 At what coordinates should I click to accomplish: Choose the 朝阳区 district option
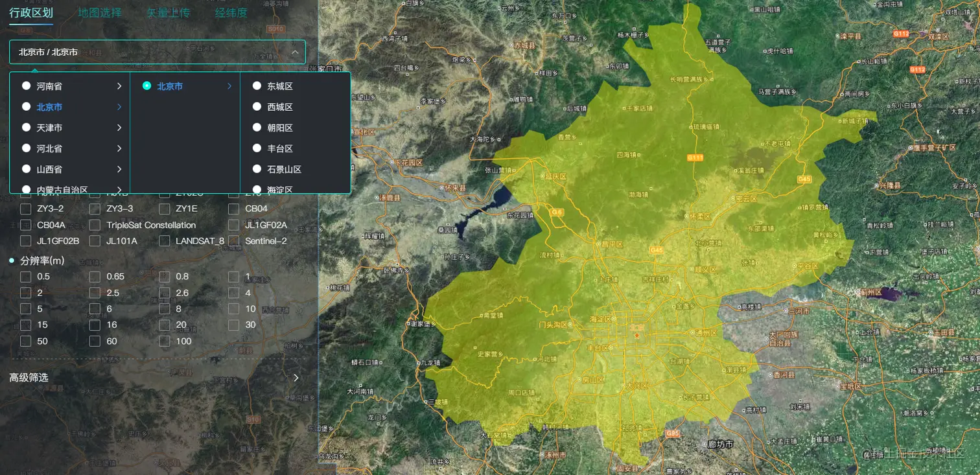[x=257, y=128]
